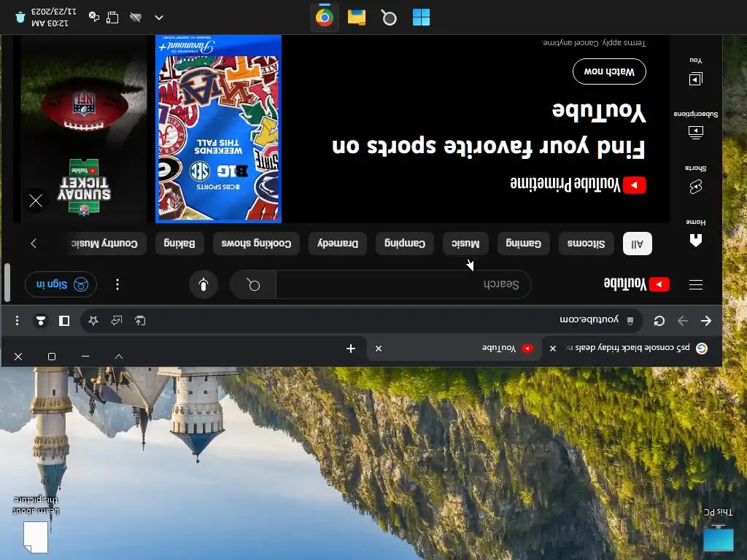
Task: Select the Music filter chip
Action: [465, 244]
